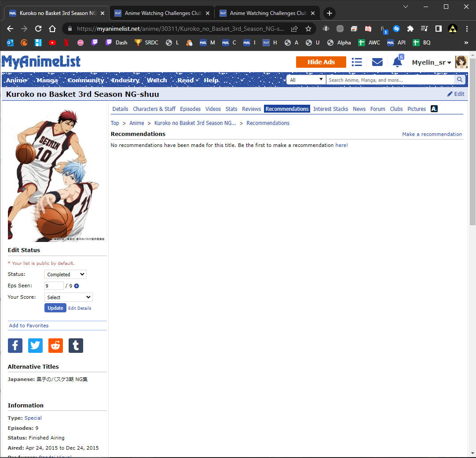Screen dimensions: 476x458
Task: Open the AWC bookmark
Action: tap(369, 43)
